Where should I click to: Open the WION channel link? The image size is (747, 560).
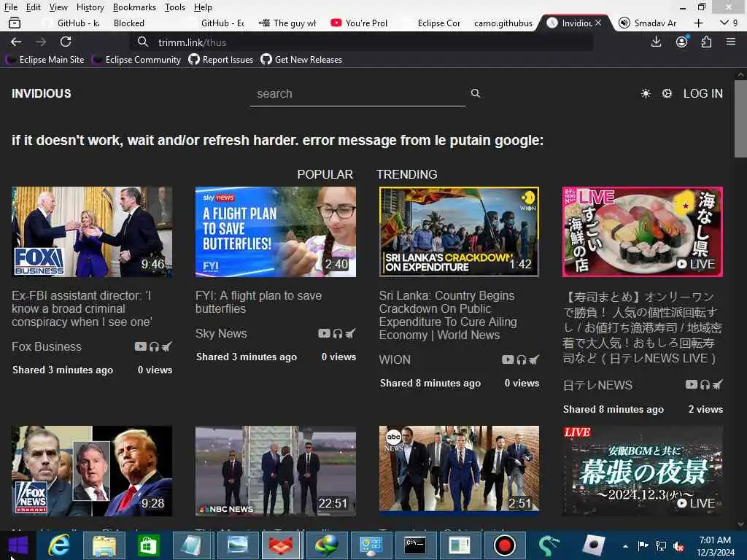coord(395,360)
